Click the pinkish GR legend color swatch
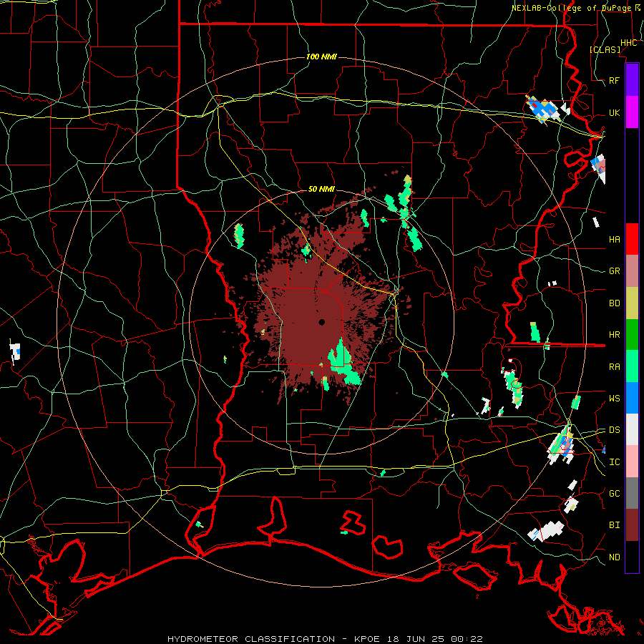Viewport: 644px width, 644px height. coord(632,271)
